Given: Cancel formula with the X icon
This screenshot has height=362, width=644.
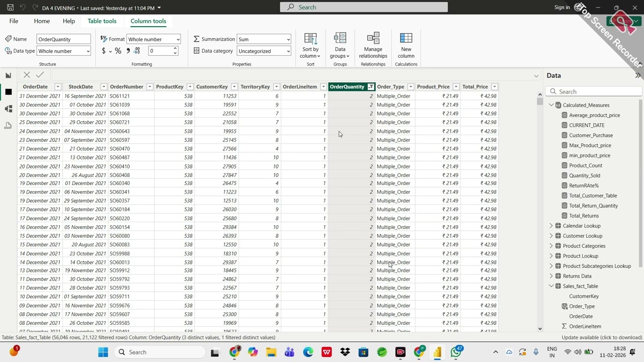Looking at the screenshot, I should pos(27,75).
